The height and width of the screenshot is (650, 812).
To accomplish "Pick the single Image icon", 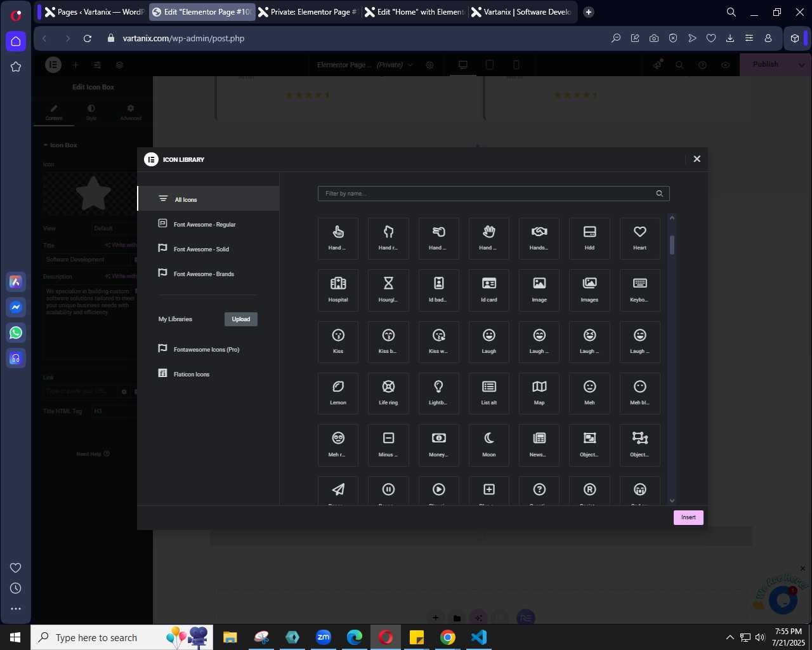I will pos(539,290).
